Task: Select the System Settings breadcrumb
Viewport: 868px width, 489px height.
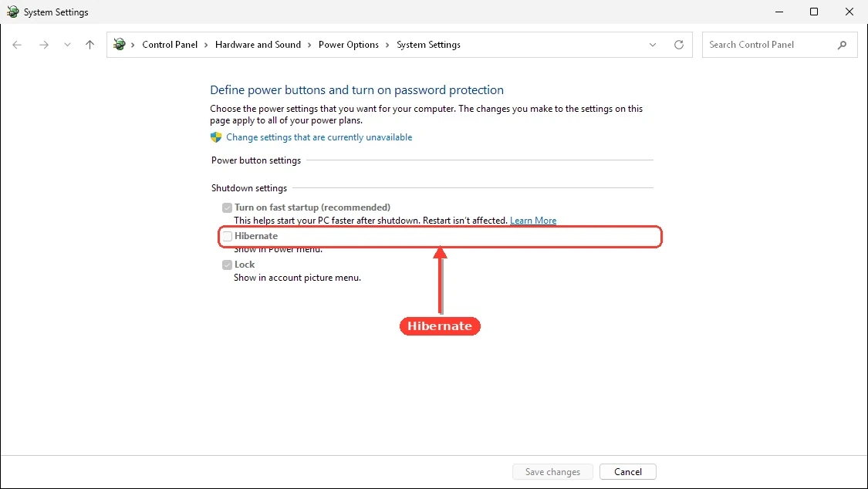Action: (428, 45)
